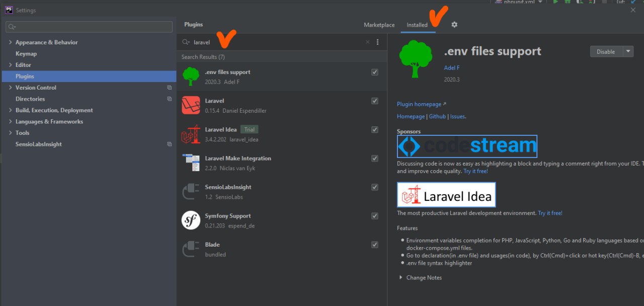Click the Blade plugin plug icon
Screen dimensions: 644x306
(x=191, y=249)
